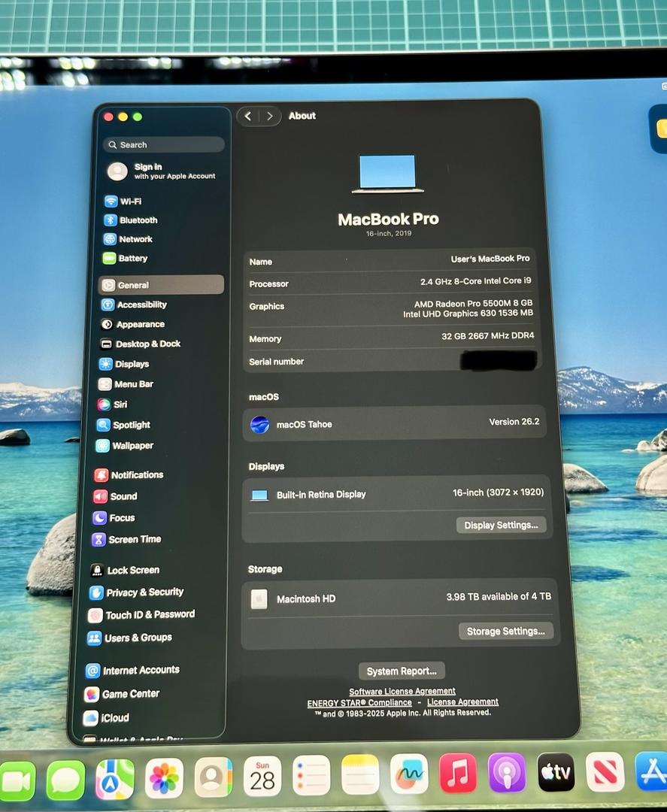Open Game Center settings

point(123,694)
